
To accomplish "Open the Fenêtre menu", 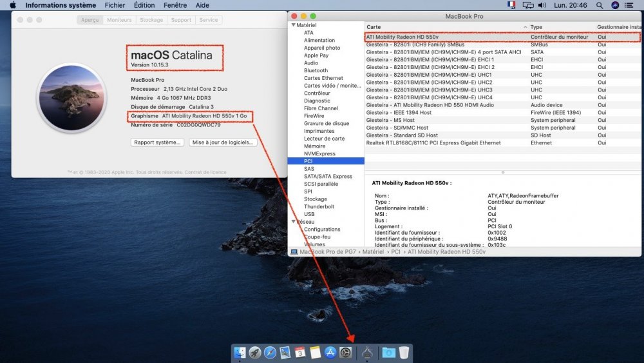I will point(175,5).
